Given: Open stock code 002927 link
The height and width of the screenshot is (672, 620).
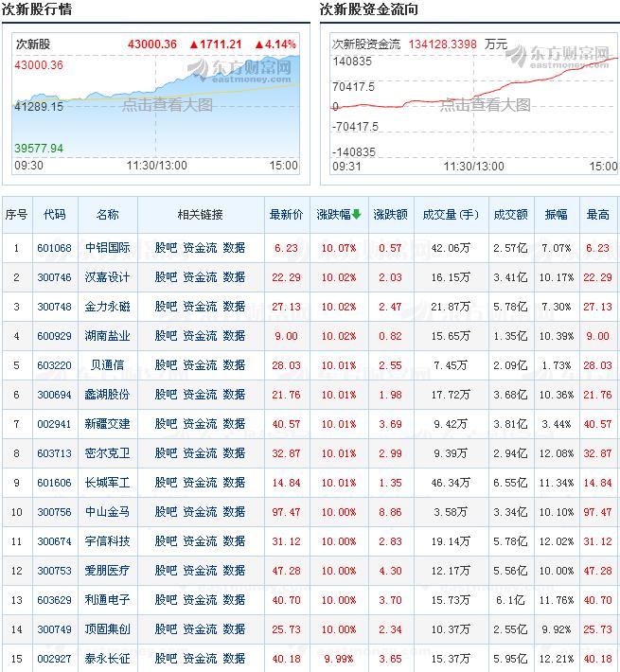Looking at the screenshot, I should coord(54,659).
